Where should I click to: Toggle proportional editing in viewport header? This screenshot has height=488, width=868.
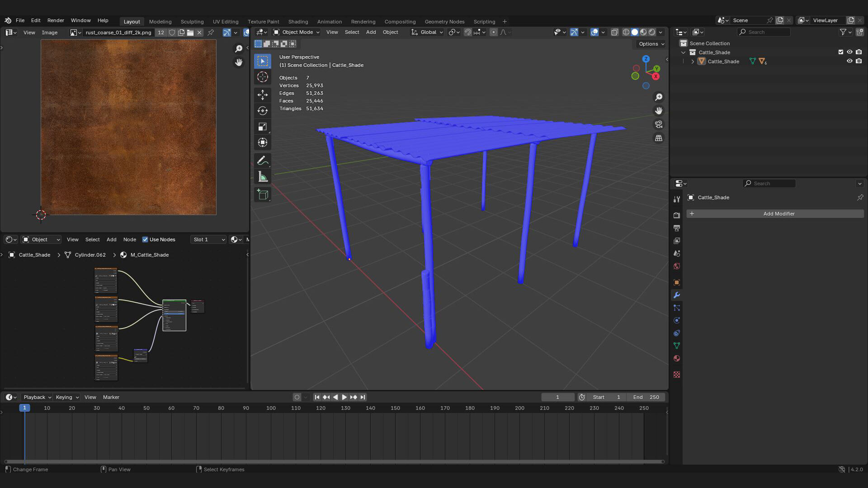point(494,32)
